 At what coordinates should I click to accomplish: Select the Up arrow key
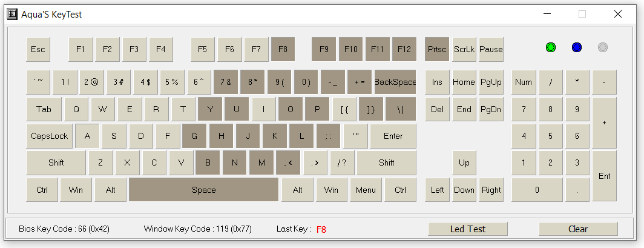(x=464, y=163)
